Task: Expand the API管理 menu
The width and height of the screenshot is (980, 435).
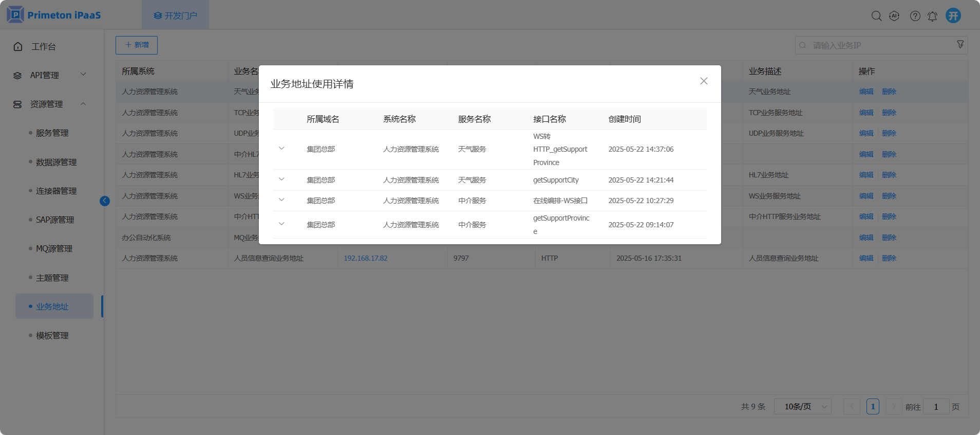Action: 49,75
